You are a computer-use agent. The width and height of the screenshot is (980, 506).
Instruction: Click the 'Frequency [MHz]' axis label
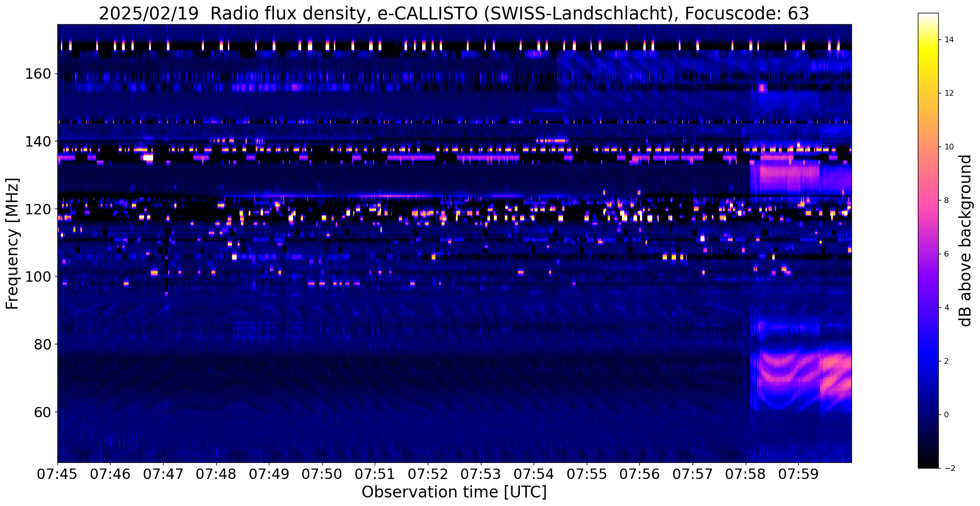pos(12,244)
